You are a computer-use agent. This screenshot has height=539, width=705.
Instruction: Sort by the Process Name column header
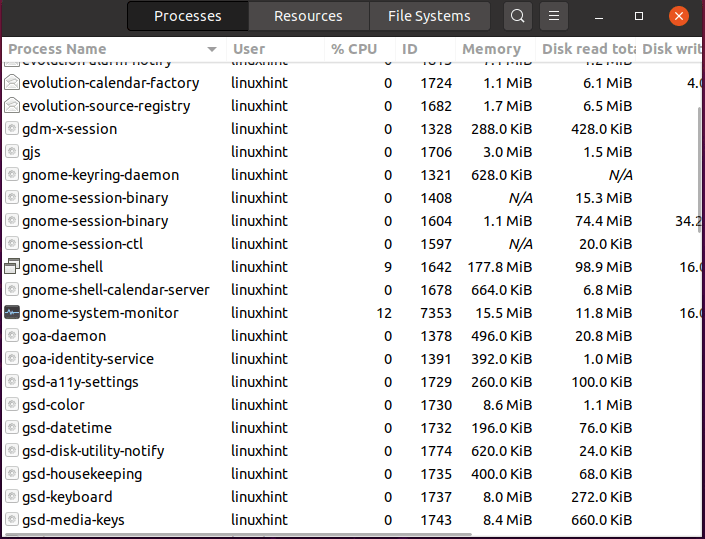tap(113, 49)
